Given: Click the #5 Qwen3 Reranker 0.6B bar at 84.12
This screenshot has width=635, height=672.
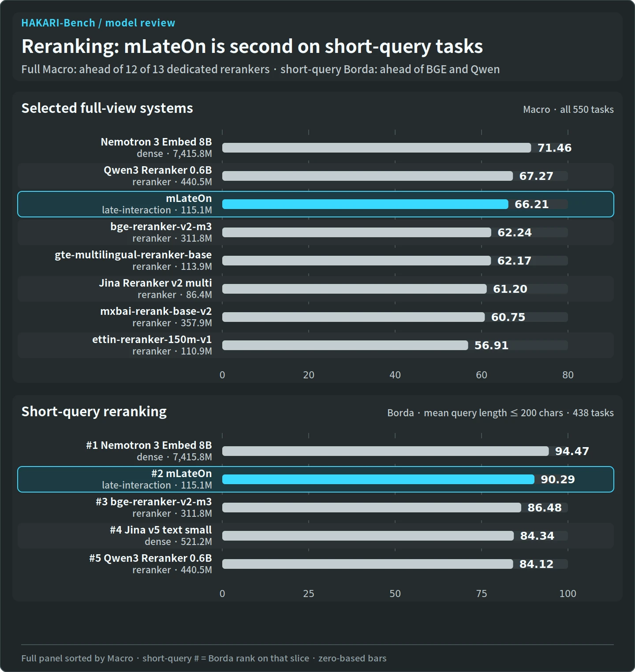Looking at the screenshot, I should tap(368, 564).
